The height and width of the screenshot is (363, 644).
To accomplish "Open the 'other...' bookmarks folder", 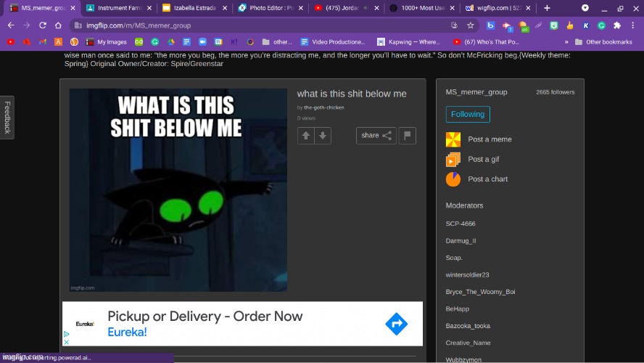I will point(277,42).
